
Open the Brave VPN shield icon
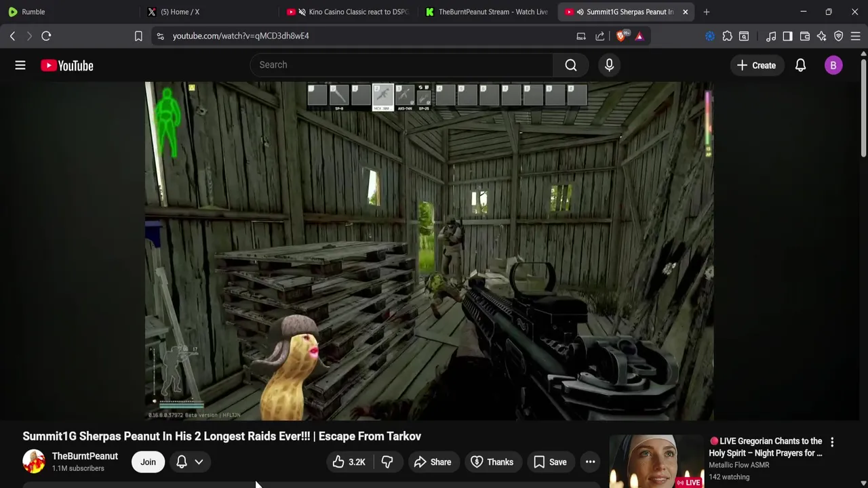(x=839, y=36)
